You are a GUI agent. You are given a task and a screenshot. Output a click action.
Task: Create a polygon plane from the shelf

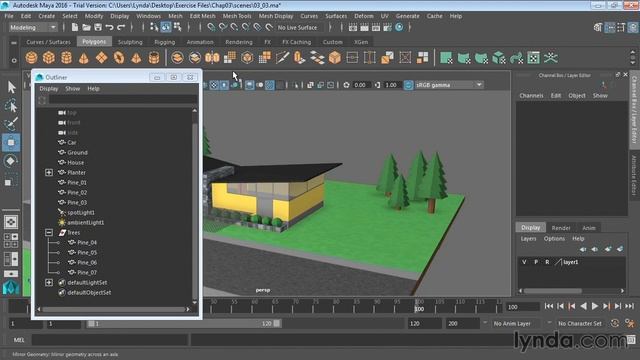tap(101, 58)
